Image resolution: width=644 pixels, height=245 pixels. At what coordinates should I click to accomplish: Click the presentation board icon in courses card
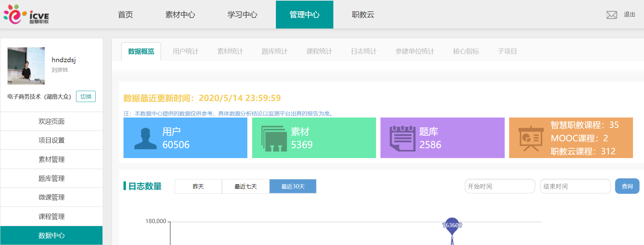531,138
